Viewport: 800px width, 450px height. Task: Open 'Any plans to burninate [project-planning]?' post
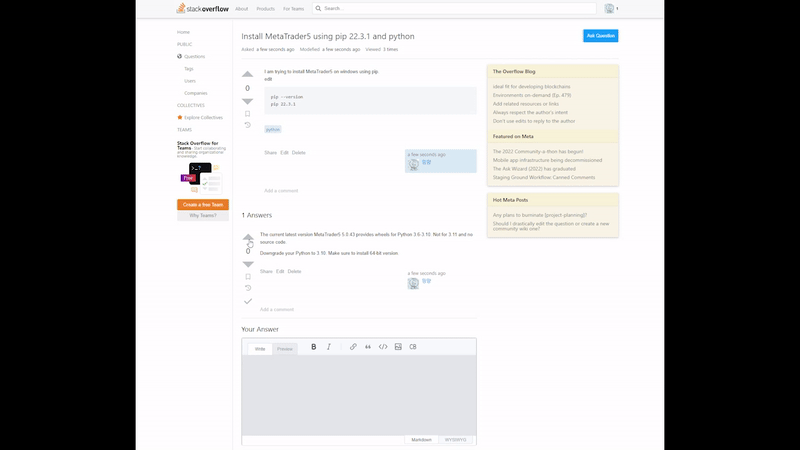coord(540,215)
